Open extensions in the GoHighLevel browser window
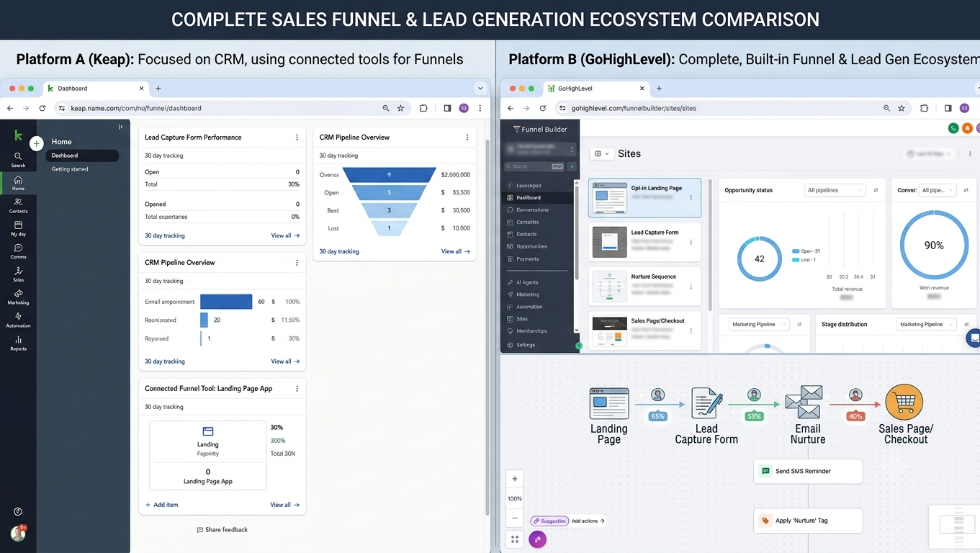The width and height of the screenshot is (980, 553). pyautogui.click(x=925, y=108)
